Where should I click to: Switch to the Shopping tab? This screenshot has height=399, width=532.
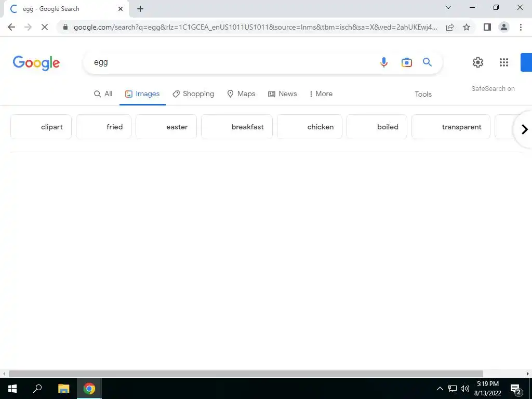[193, 94]
